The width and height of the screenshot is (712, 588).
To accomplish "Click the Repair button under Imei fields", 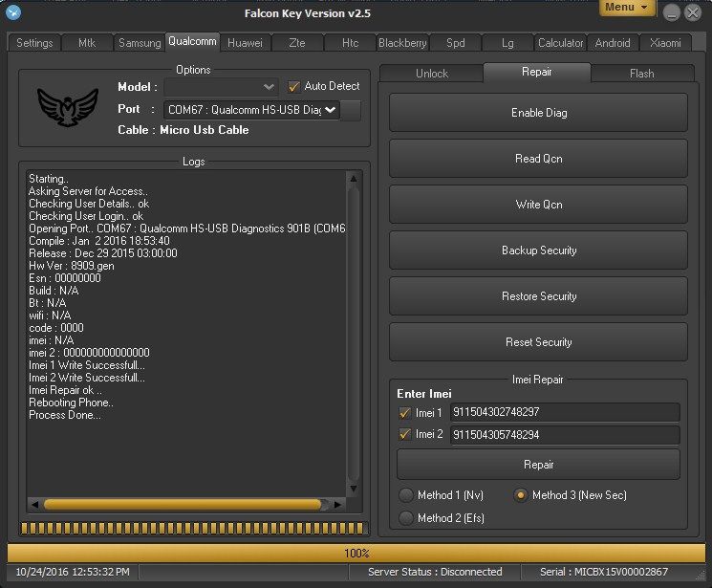I will [x=539, y=465].
